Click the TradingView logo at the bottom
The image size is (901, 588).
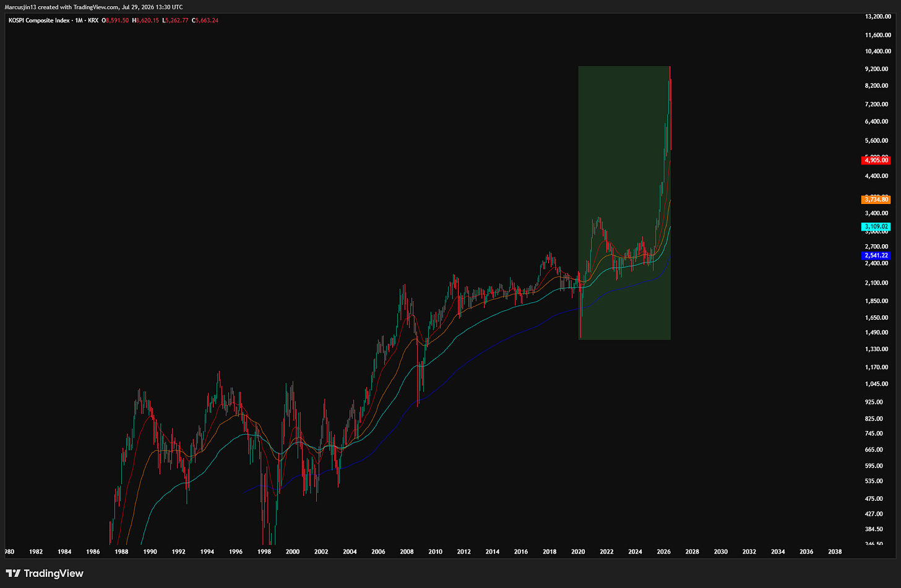[x=44, y=573]
